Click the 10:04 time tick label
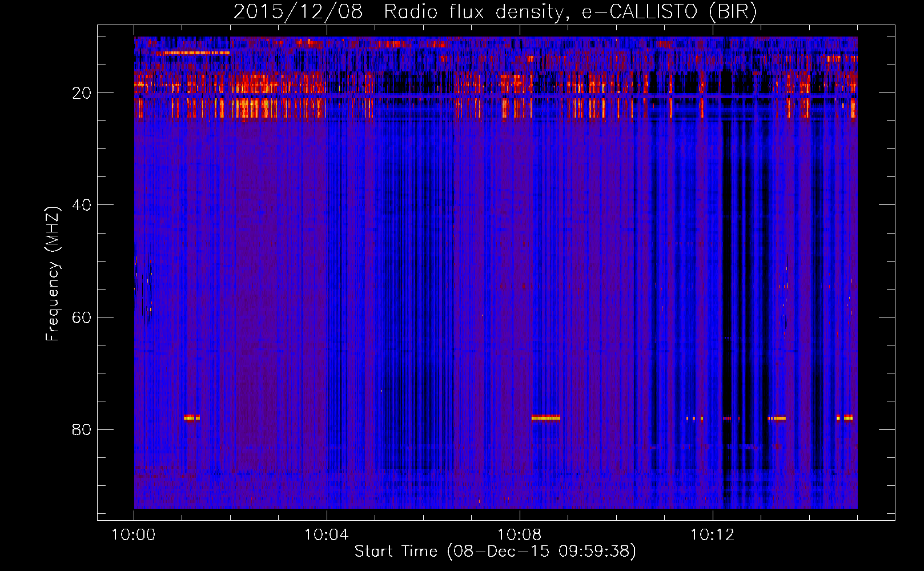 point(326,535)
